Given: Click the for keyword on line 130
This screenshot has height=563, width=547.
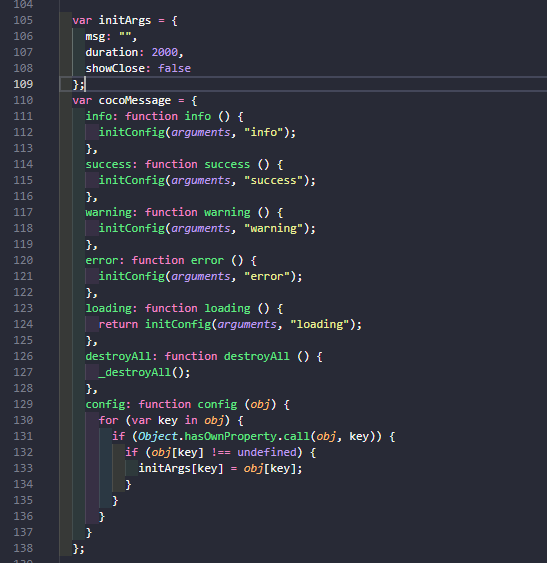Looking at the screenshot, I should [108, 420].
